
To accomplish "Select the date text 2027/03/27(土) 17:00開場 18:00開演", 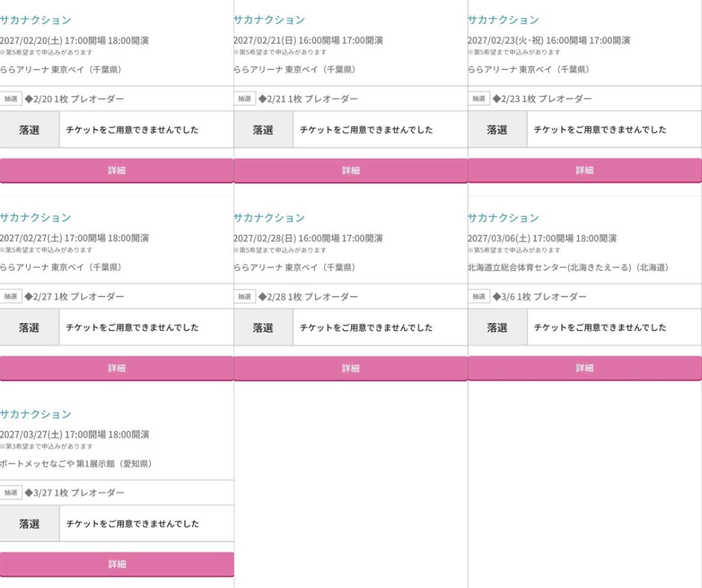I will tap(74, 434).
